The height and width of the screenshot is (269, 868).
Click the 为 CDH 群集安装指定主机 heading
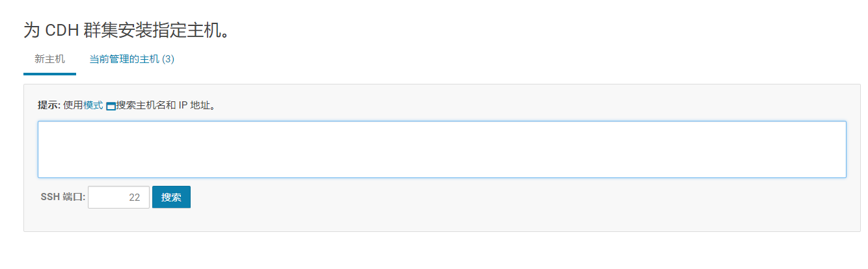127,30
